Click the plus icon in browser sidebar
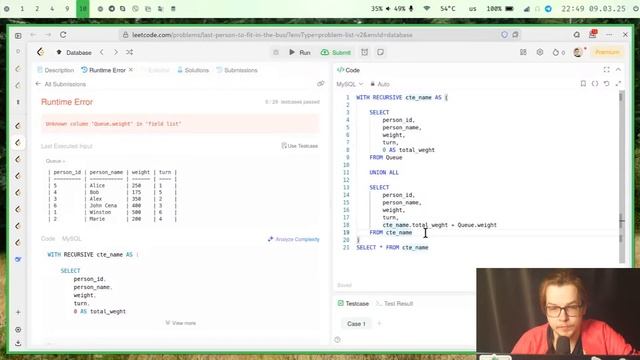 (18, 312)
